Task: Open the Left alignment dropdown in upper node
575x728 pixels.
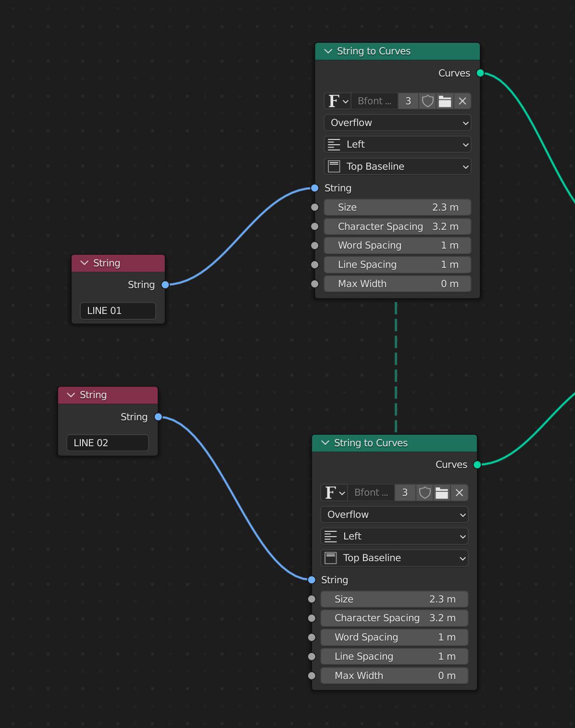Action: [398, 144]
